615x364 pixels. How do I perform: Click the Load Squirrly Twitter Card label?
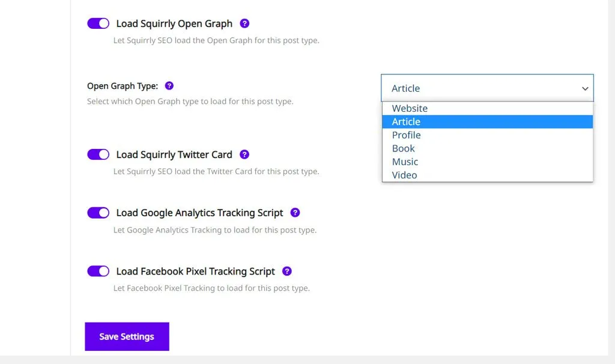[x=174, y=154]
